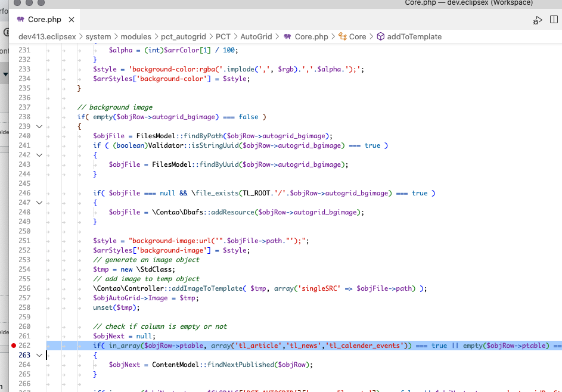Collapse the code block at line 242
Image resolution: width=562 pixels, height=392 pixels.
(x=39, y=155)
